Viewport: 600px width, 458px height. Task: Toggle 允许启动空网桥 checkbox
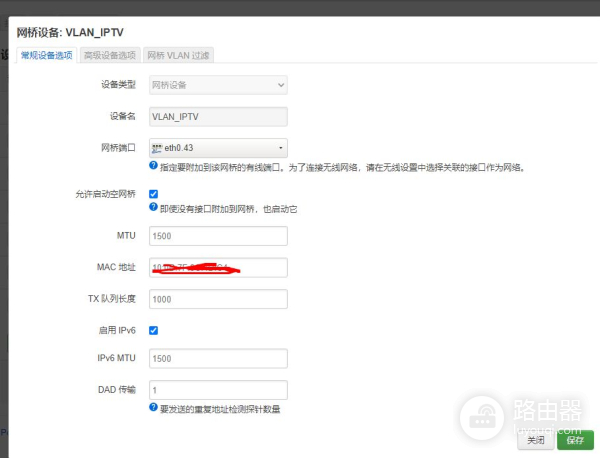click(x=153, y=194)
